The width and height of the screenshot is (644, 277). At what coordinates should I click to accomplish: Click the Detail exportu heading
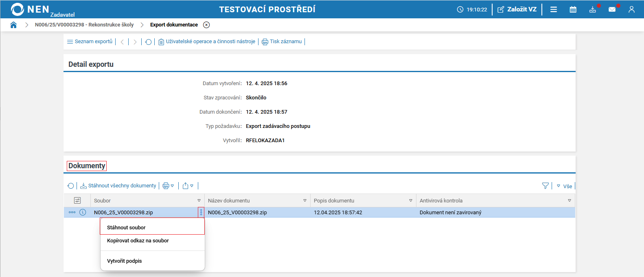tap(91, 64)
